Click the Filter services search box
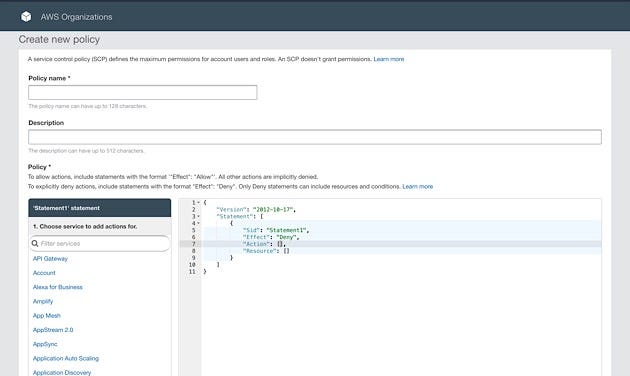Screen dimensions: 630x376 click(100, 243)
